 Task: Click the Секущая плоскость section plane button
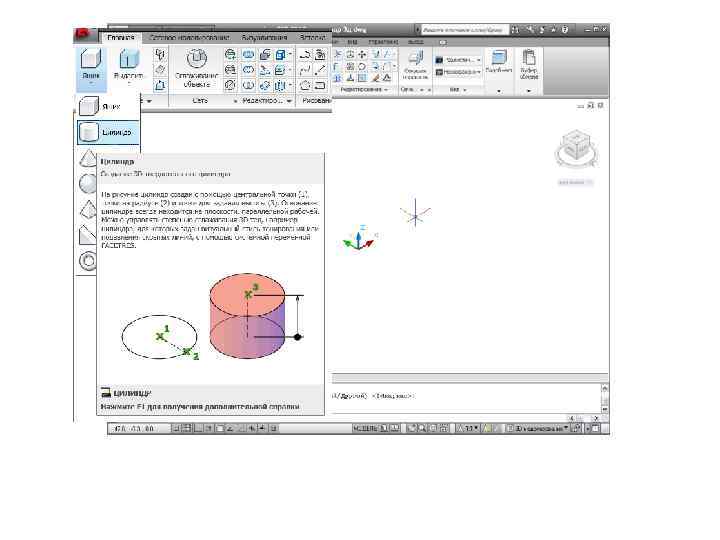416,65
